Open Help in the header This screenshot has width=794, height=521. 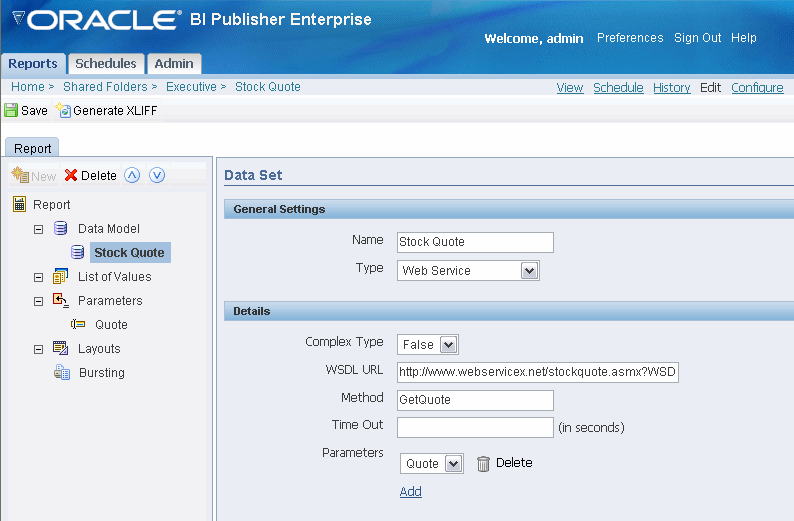(743, 38)
